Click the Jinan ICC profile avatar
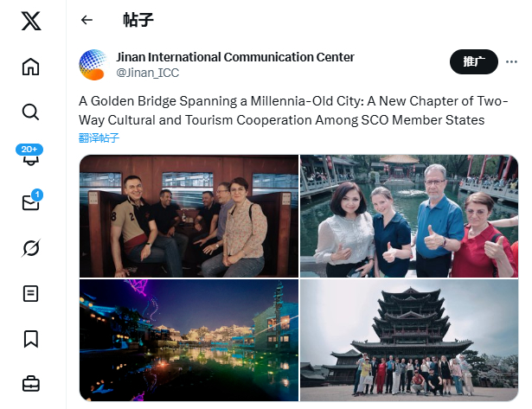The image size is (532, 409). click(x=94, y=65)
